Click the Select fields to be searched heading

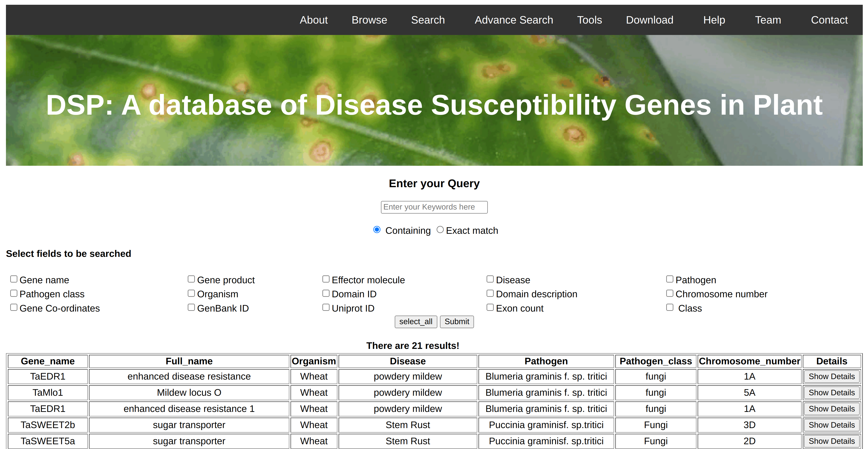coord(68,254)
